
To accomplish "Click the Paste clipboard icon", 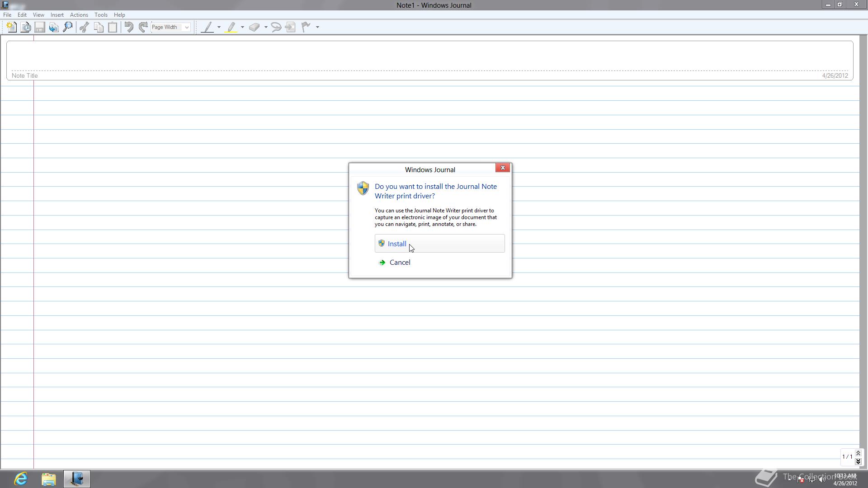I will [113, 27].
